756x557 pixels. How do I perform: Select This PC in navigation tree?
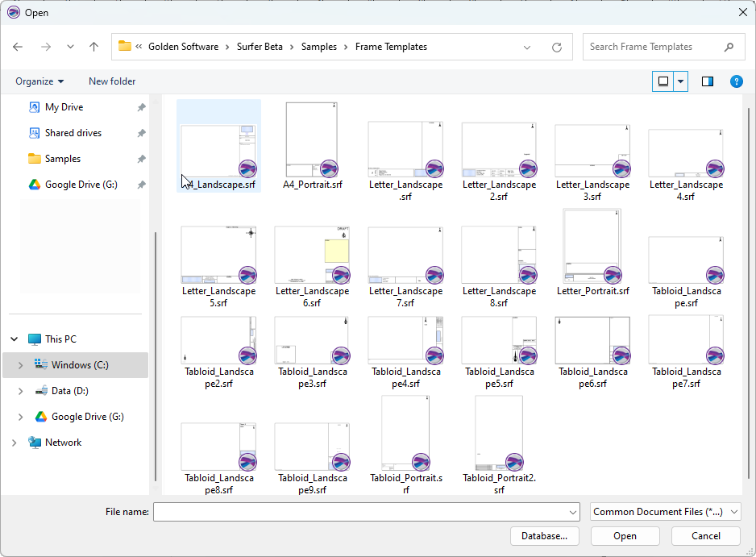pyautogui.click(x=60, y=339)
